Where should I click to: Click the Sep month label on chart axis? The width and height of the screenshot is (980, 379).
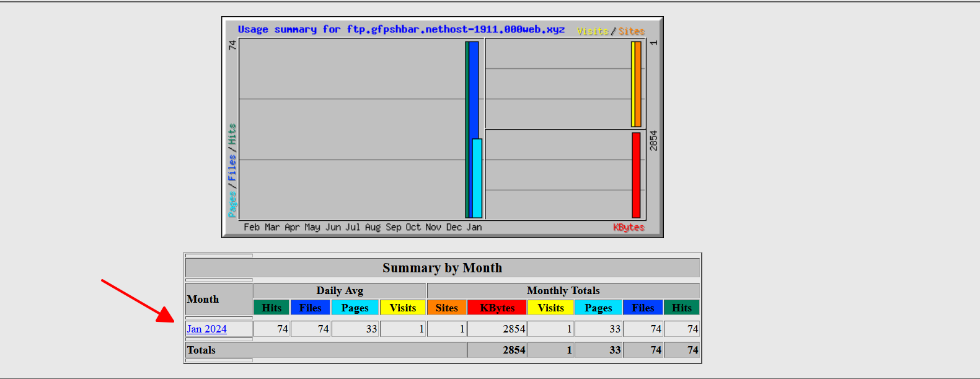[394, 227]
